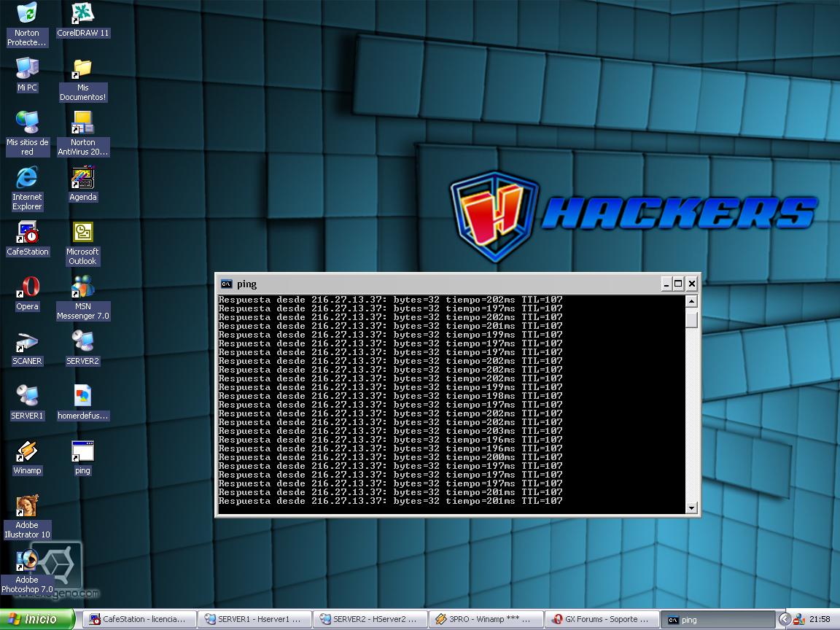
Task: Switch to SERVER1 Hserver1 taskbar button
Action: pyautogui.click(x=254, y=619)
